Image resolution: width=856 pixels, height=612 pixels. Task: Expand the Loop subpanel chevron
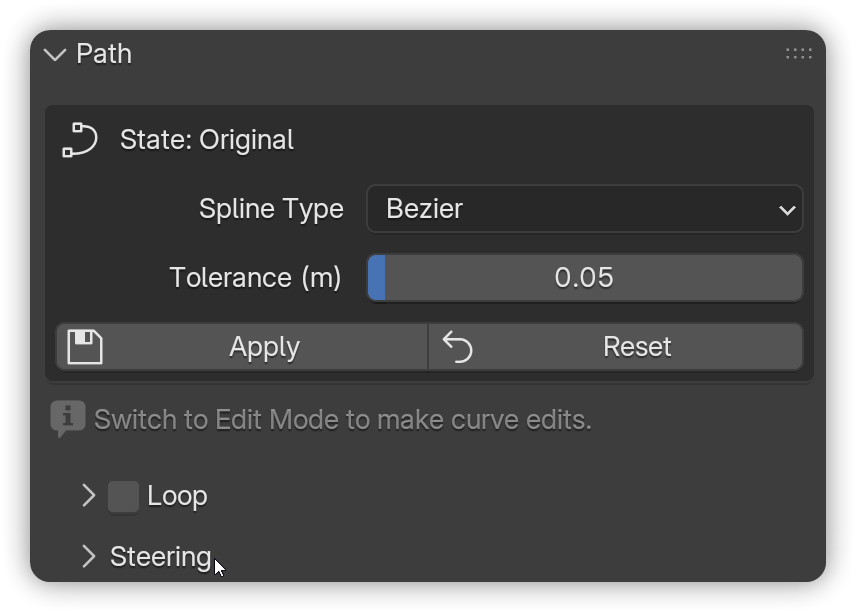88,496
